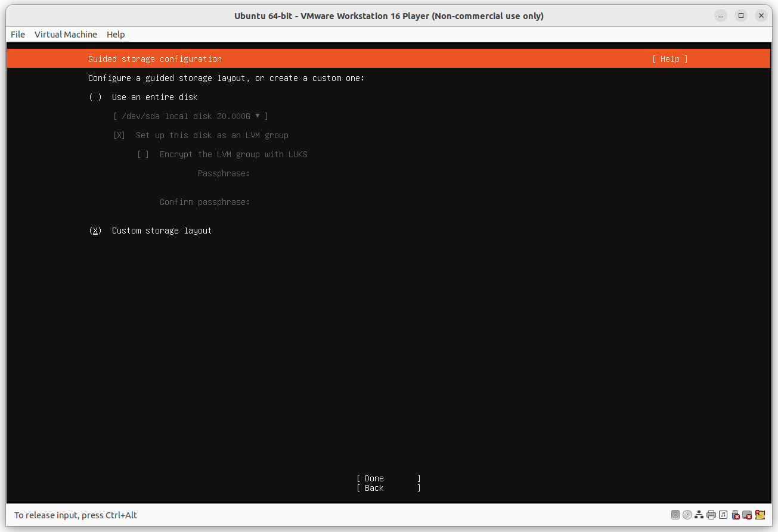This screenshot has height=532, width=778.
Task: Click the display device status icon
Action: pyautogui.click(x=747, y=515)
